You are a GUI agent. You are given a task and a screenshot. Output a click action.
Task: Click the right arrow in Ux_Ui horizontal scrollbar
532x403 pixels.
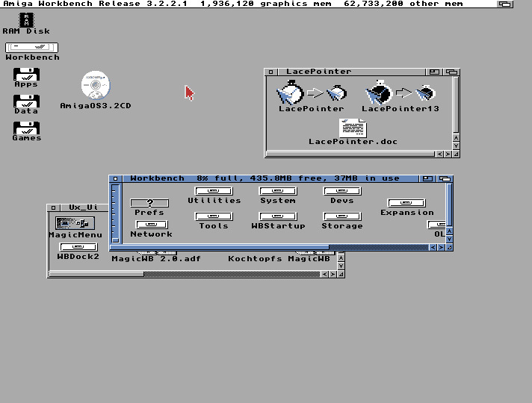332,274
